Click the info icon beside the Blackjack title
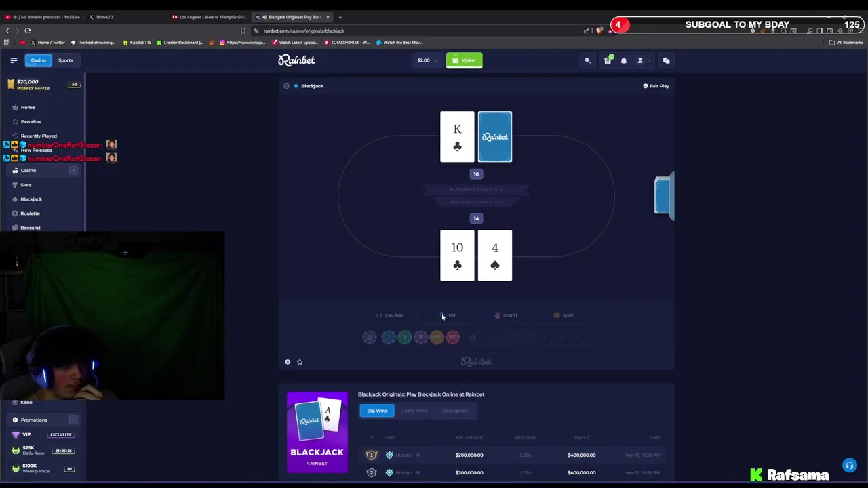 coord(286,86)
